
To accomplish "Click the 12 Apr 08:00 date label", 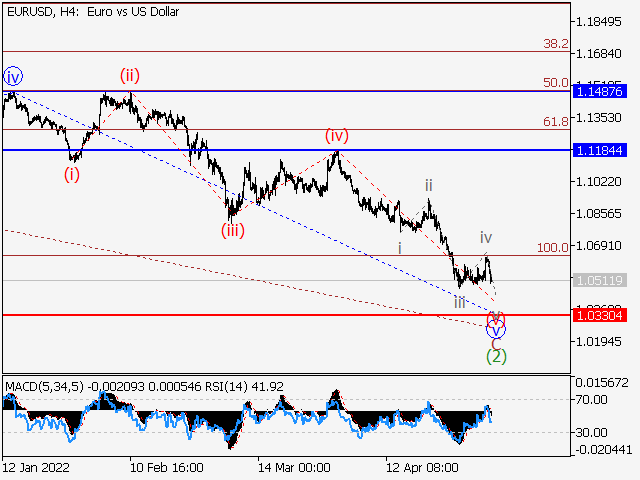I will click(x=422, y=467).
